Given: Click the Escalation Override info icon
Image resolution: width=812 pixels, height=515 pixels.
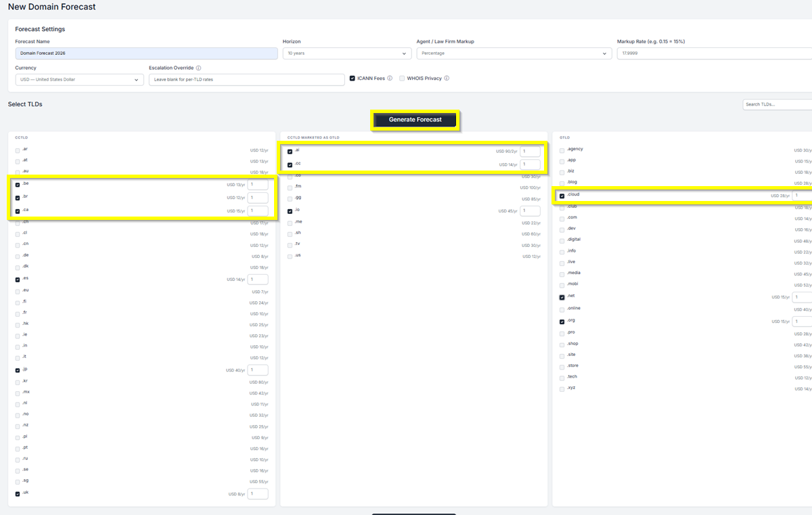Looking at the screenshot, I should click(x=198, y=68).
